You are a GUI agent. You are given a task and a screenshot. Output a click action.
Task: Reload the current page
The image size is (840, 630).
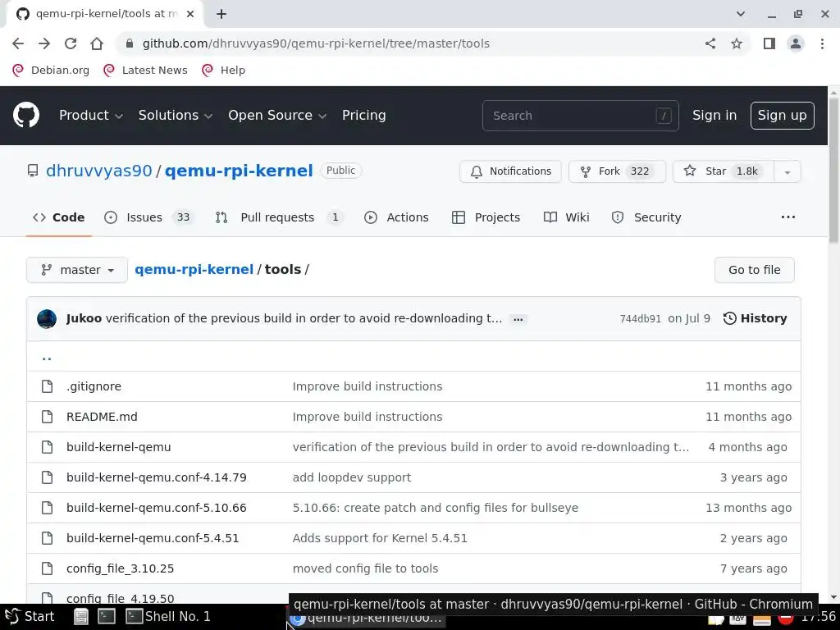[x=71, y=43]
